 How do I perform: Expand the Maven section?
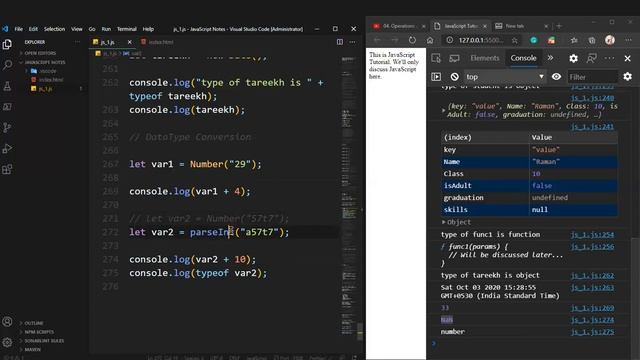click(x=32, y=349)
